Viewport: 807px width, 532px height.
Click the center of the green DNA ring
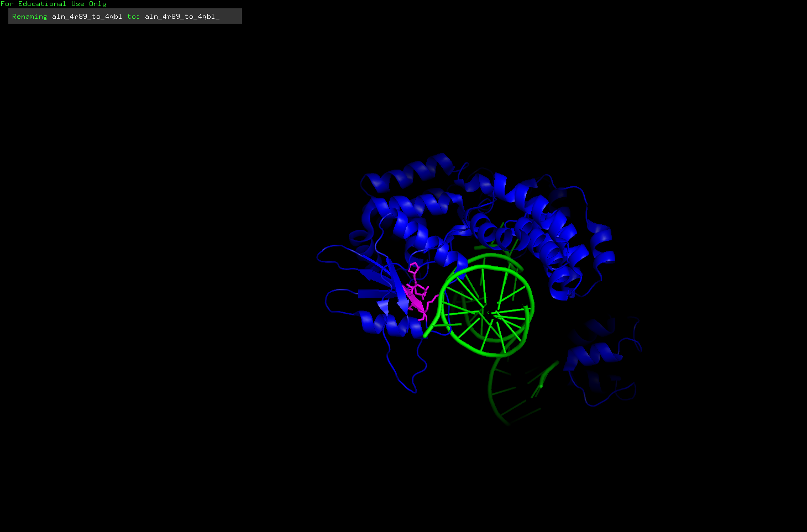(487, 312)
